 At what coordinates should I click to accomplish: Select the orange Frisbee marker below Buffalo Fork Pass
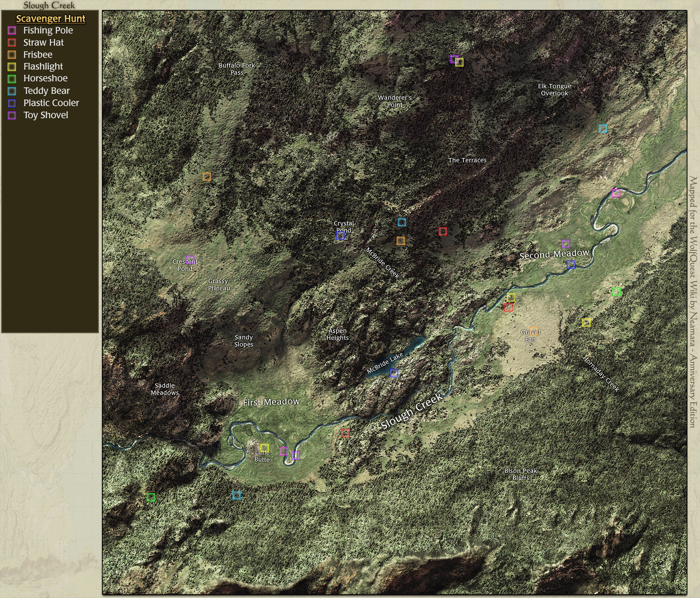pyautogui.click(x=207, y=177)
